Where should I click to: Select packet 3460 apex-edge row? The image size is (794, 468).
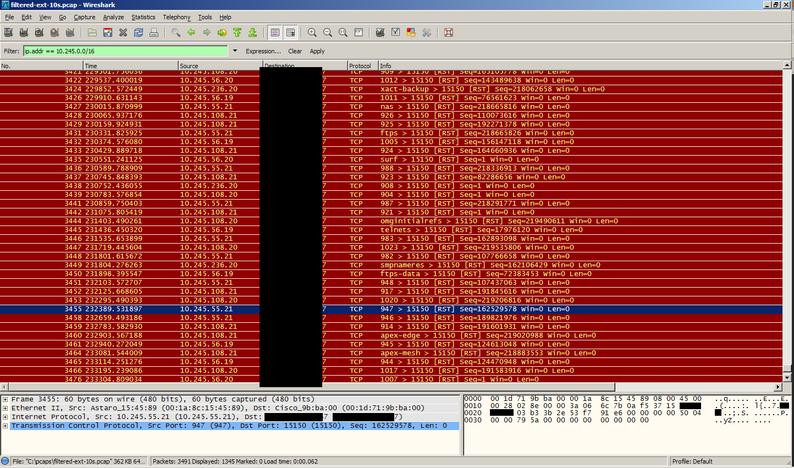pos(391,335)
